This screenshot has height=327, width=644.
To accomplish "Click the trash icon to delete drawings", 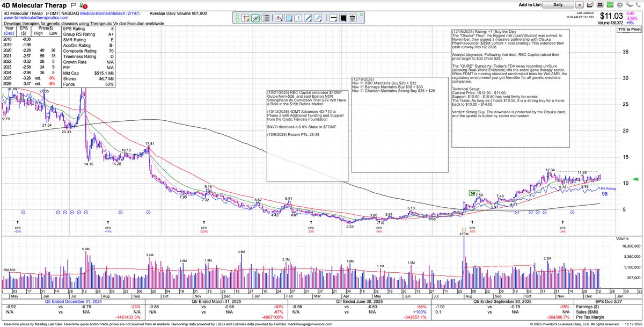I will click(x=353, y=18).
